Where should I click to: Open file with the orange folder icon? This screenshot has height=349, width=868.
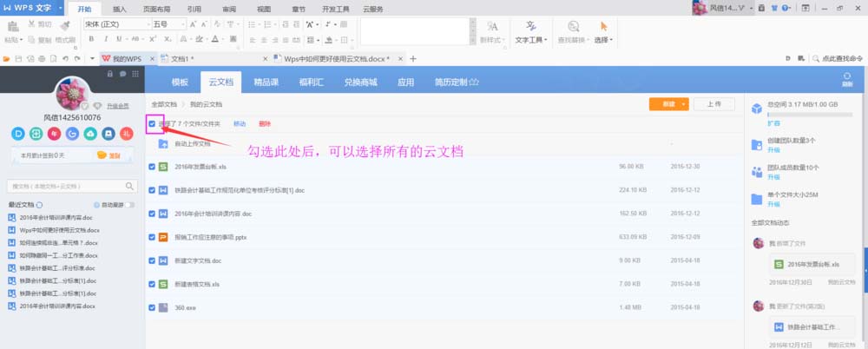7,59
